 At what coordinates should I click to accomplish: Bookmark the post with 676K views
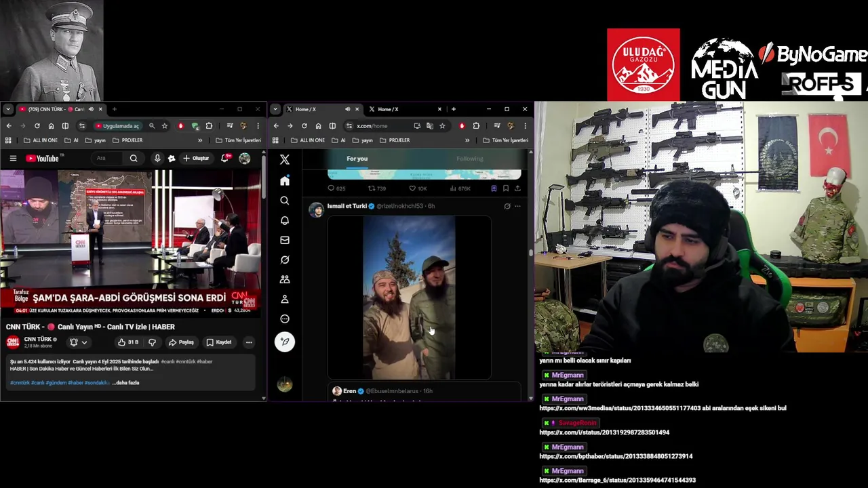click(506, 188)
